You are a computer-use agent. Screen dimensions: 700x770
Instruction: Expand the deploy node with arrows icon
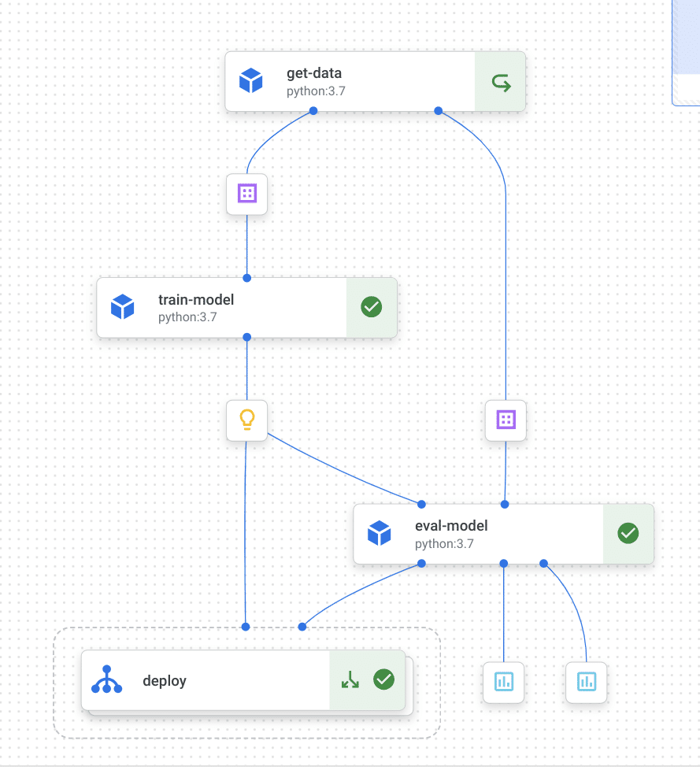tap(350, 679)
